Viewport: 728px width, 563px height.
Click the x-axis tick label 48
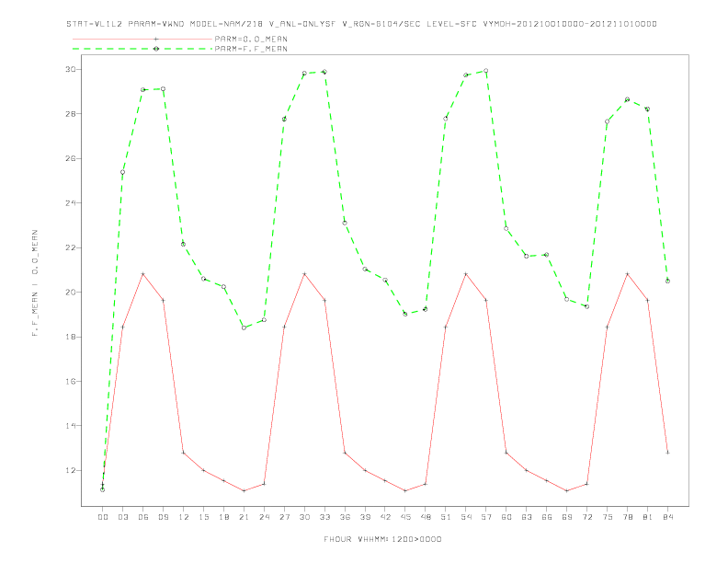tap(426, 517)
